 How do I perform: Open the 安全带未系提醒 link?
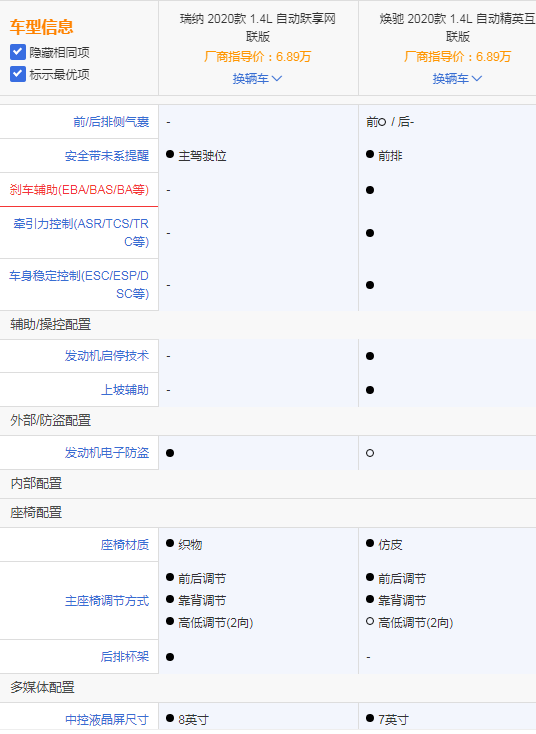[107, 156]
